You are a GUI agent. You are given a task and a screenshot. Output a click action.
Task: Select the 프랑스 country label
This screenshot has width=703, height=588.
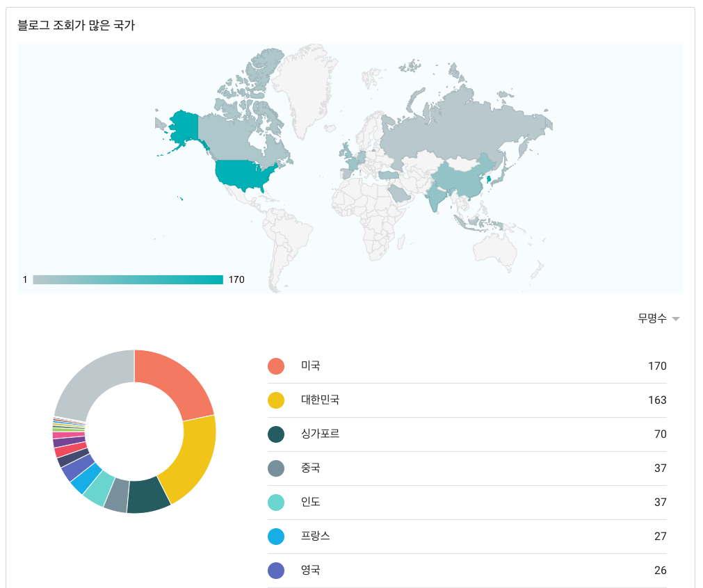[x=315, y=536]
